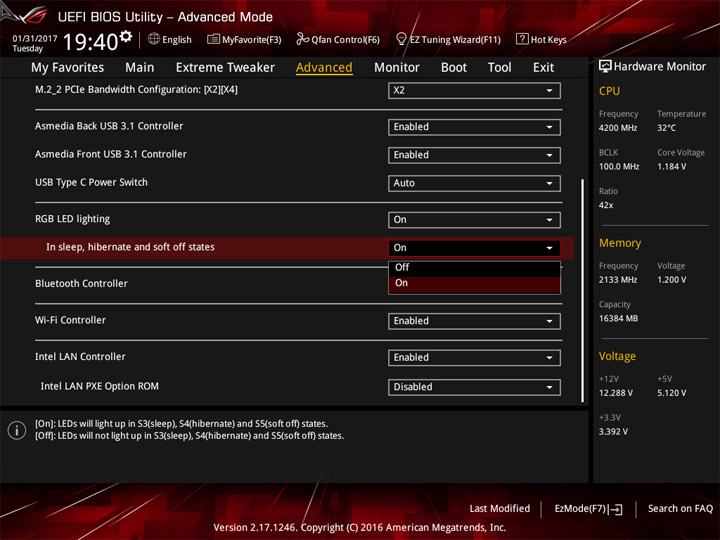Click the Core Voltage value 1.184 V
The width and height of the screenshot is (720, 540).
coord(671,167)
